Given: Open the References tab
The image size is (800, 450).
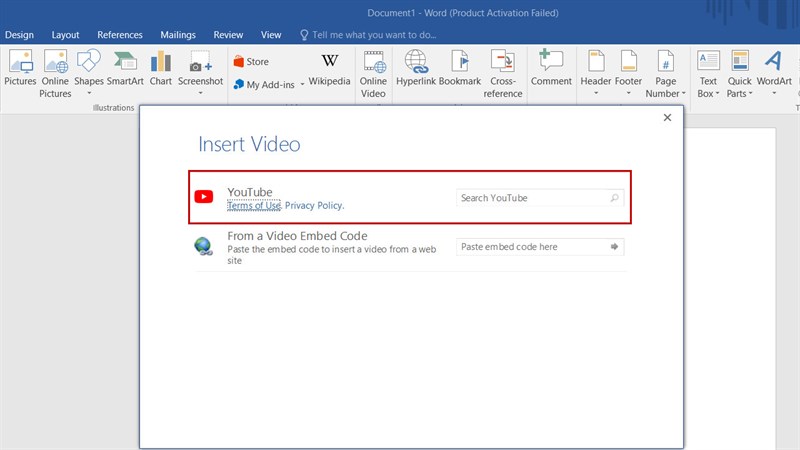Looking at the screenshot, I should (120, 35).
